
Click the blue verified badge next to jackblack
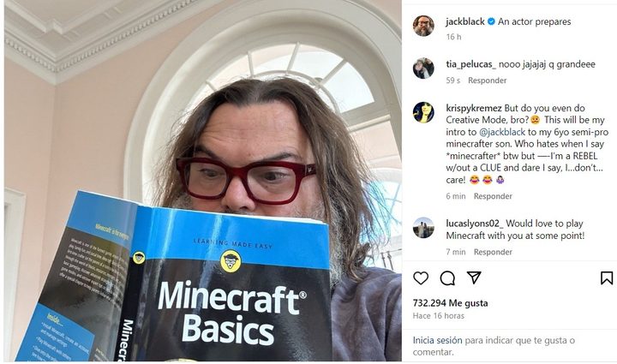491,21
